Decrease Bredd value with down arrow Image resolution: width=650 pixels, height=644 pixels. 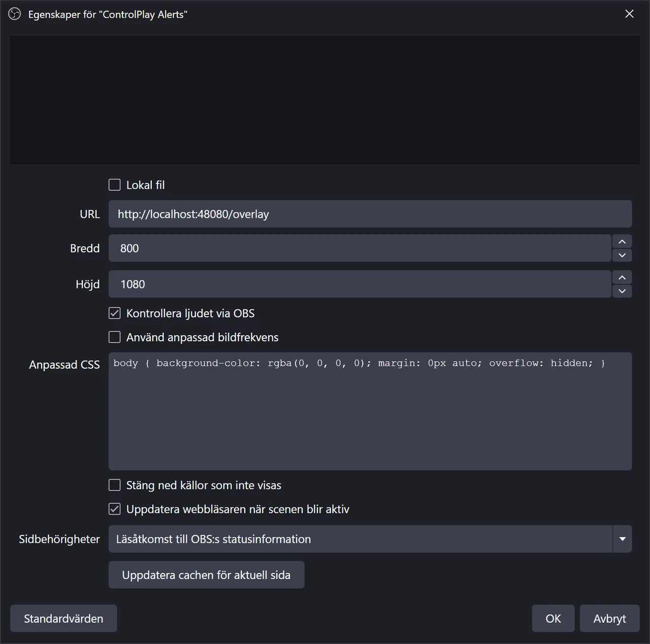tap(622, 255)
